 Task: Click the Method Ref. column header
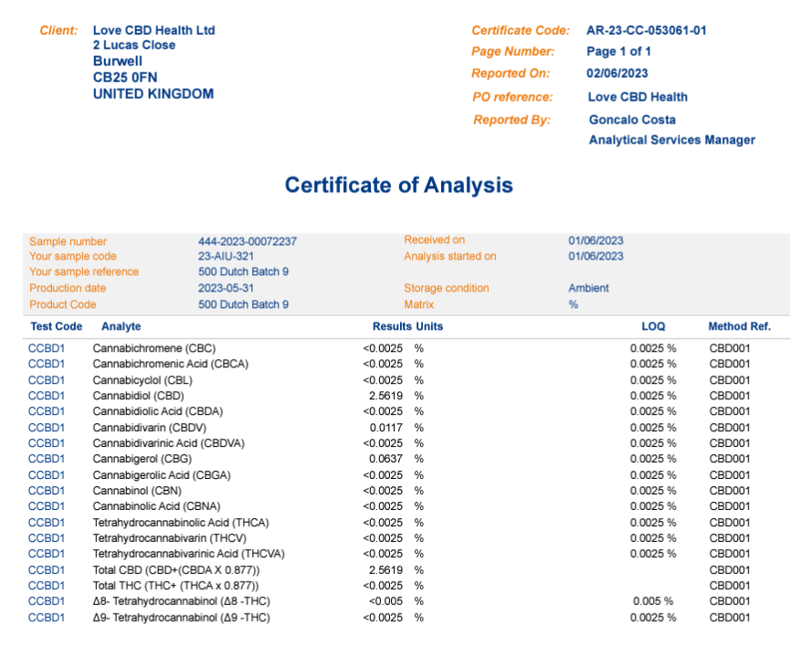click(739, 326)
